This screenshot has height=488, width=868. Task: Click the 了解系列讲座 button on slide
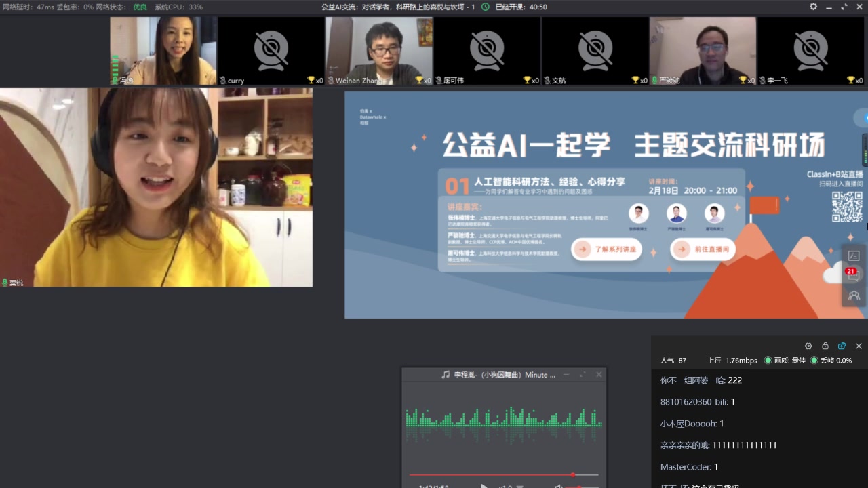pos(606,249)
